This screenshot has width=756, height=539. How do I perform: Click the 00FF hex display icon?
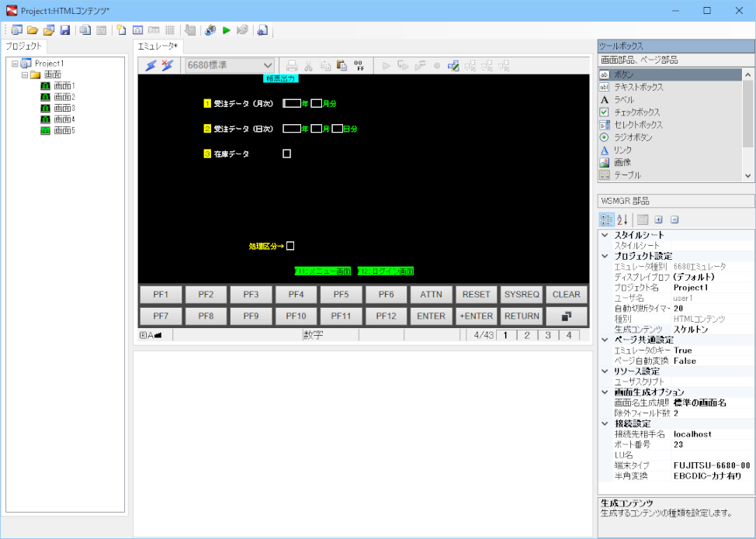pos(359,65)
